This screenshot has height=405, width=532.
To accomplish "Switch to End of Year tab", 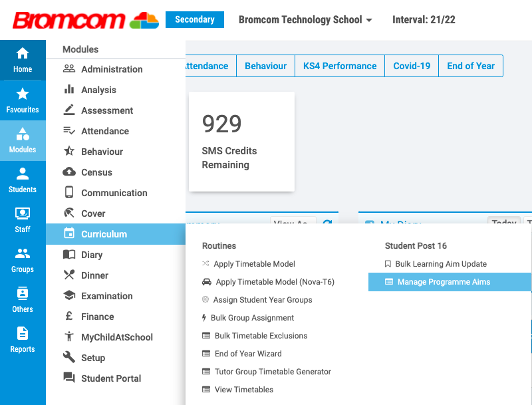I will (471, 66).
